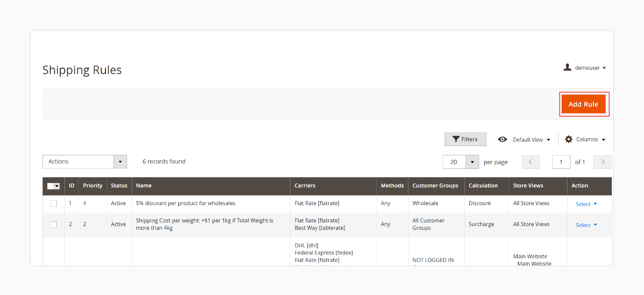The height and width of the screenshot is (295, 644).
Task: Open Select action for the Surcharge rule
Action: 586,225
